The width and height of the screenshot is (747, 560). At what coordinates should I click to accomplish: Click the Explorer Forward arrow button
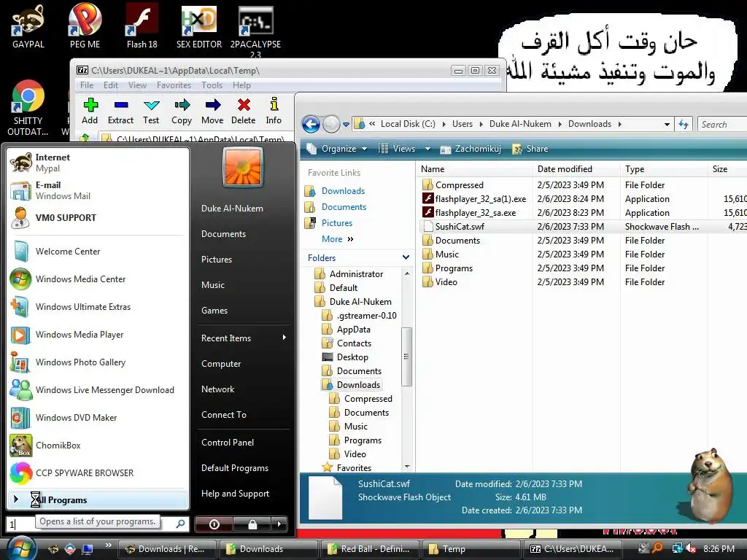pos(332,124)
